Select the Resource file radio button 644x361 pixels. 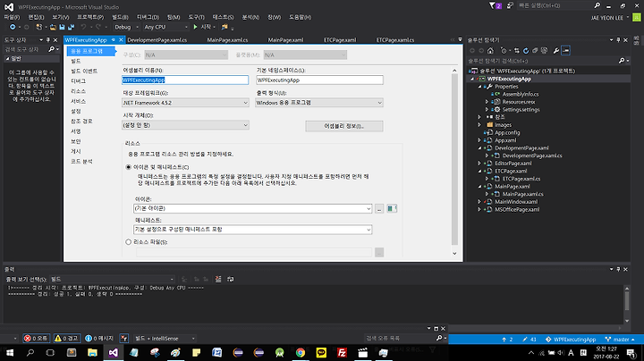coord(129,242)
